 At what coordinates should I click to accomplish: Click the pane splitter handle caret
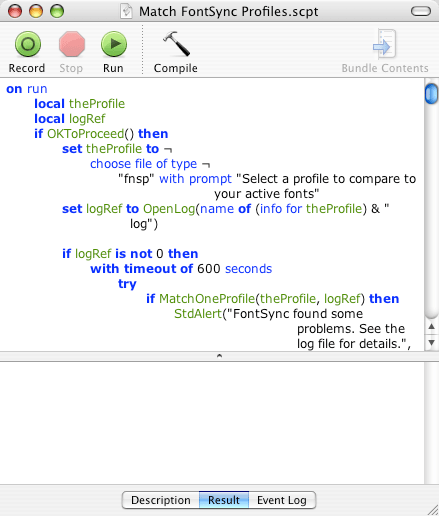(219, 356)
